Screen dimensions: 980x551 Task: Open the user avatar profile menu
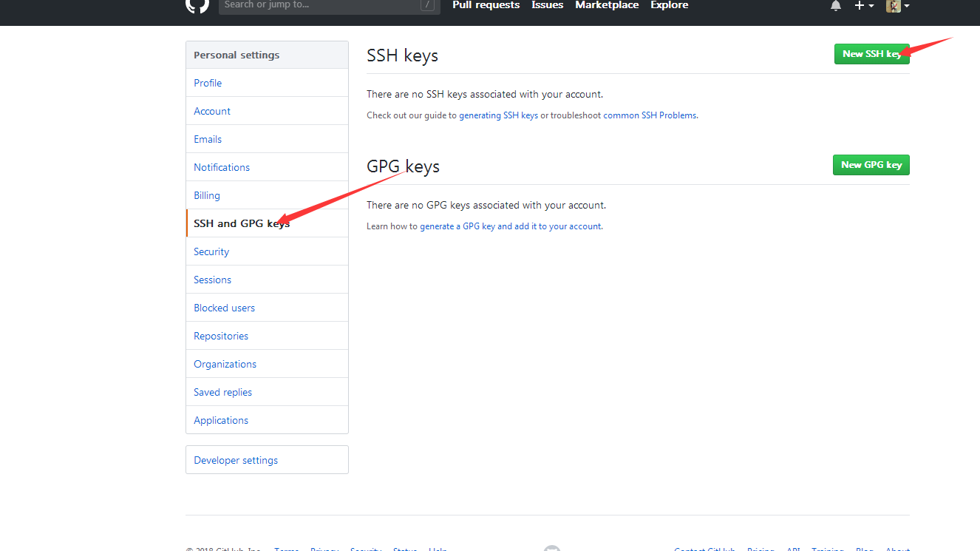[897, 6]
